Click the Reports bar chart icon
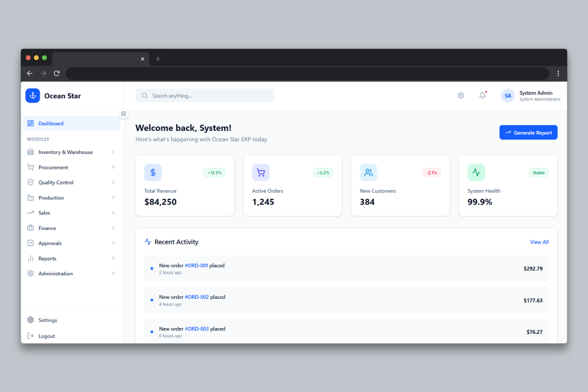This screenshot has height=392, width=588. (31, 258)
